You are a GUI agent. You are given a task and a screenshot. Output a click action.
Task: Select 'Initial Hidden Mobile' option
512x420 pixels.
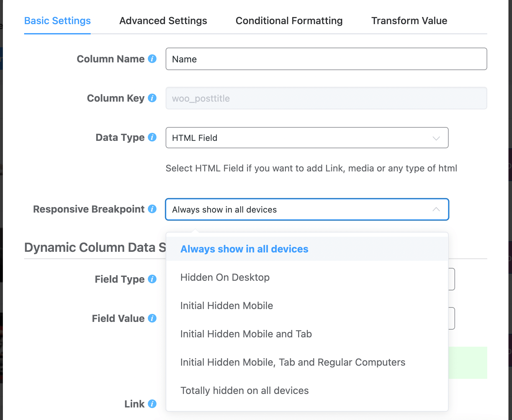pos(226,306)
